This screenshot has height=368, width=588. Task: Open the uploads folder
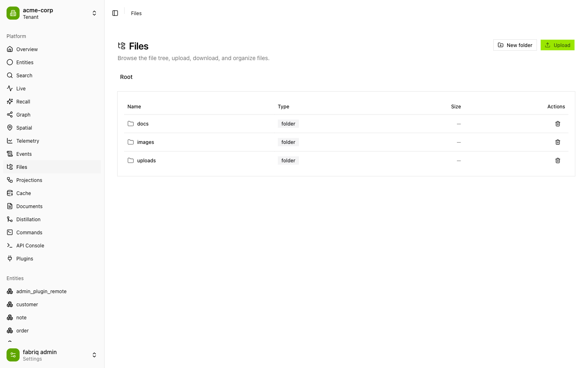(146, 160)
